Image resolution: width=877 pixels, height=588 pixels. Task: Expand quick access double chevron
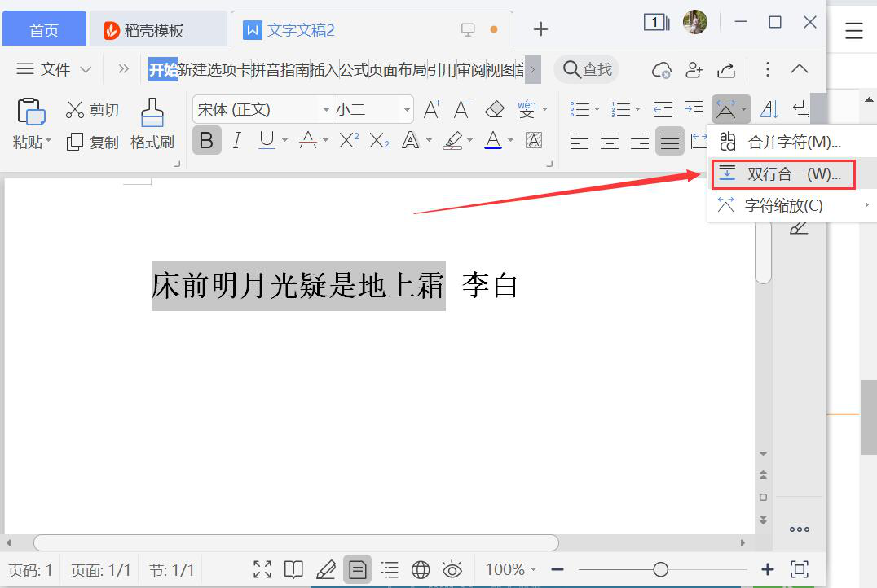(x=124, y=68)
